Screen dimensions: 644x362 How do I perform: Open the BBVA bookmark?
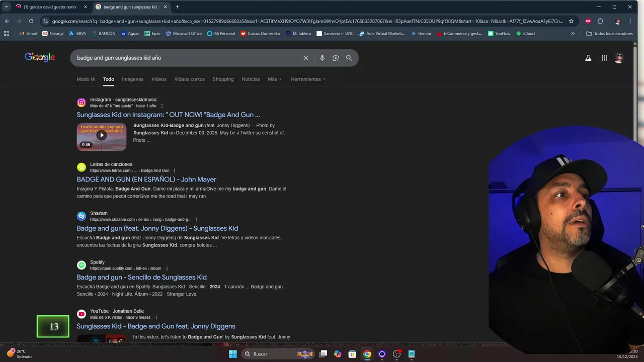point(77,34)
